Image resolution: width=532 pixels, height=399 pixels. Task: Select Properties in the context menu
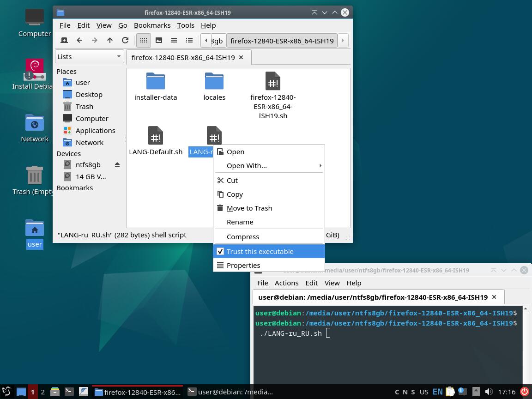[243, 266]
